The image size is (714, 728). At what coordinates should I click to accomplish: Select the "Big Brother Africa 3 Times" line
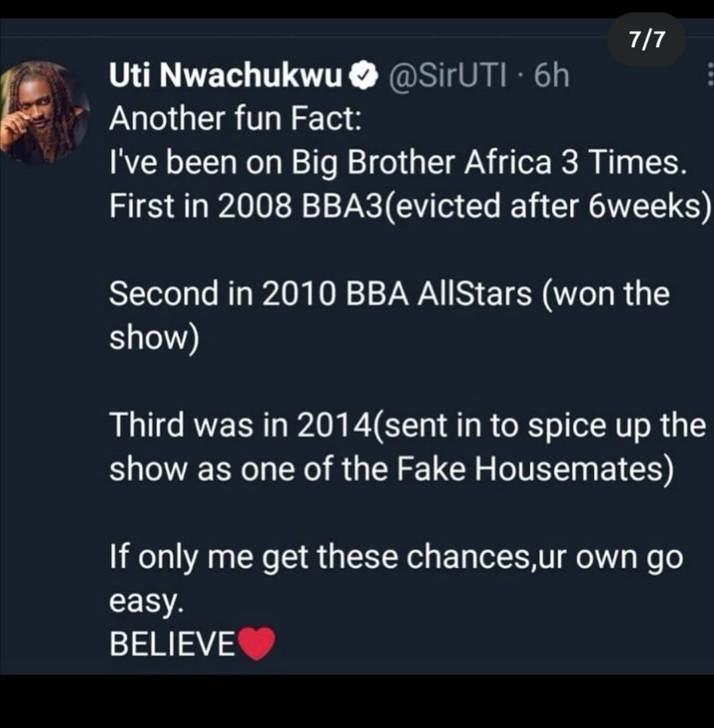tap(397, 163)
